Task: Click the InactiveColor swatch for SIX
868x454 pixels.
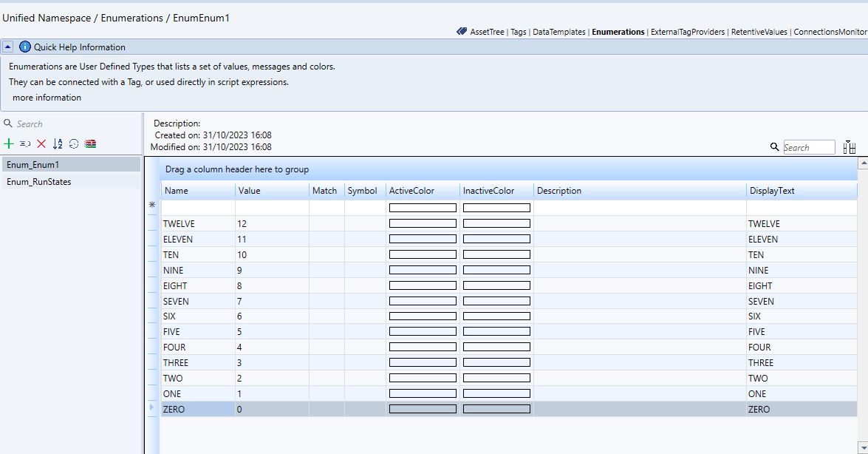Action: [496, 316]
